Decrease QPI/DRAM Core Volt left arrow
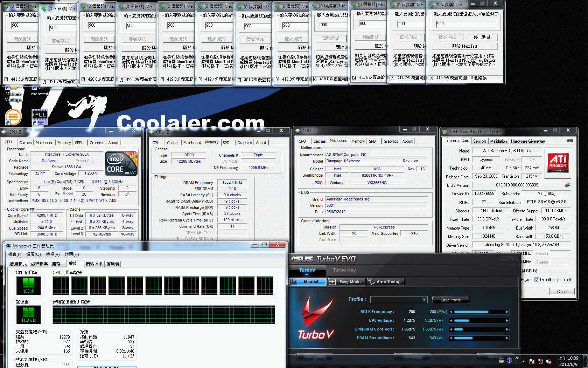This screenshot has width=588, height=368. [x=451, y=329]
